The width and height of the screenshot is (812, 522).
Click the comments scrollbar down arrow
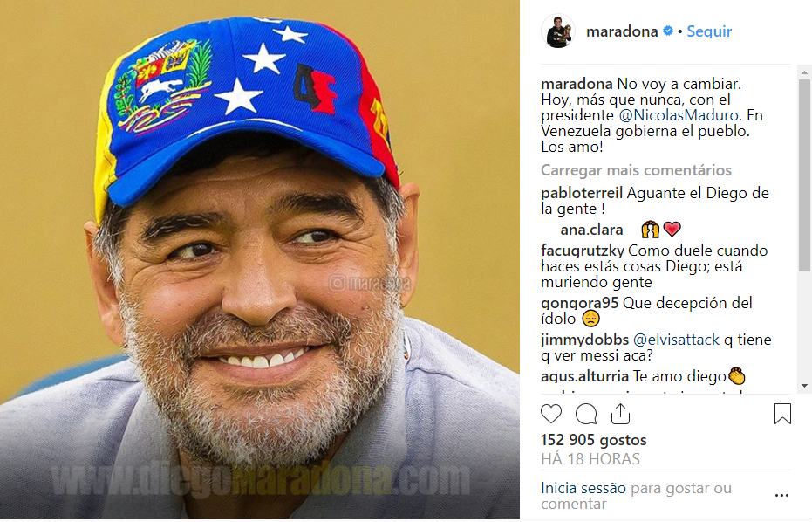(804, 386)
